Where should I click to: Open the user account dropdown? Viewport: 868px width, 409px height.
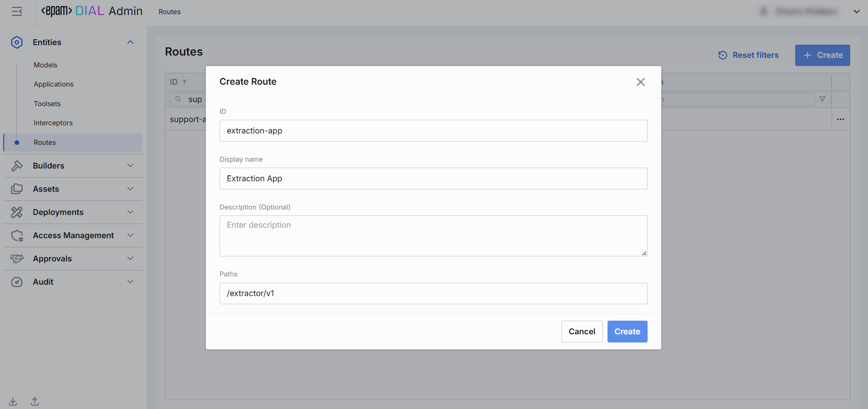tap(856, 12)
